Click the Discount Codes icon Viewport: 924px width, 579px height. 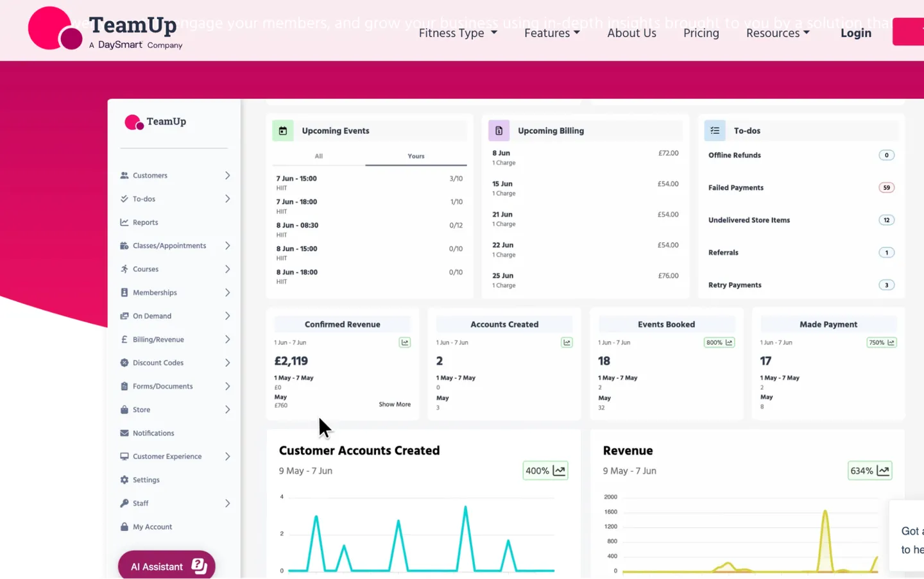124,363
